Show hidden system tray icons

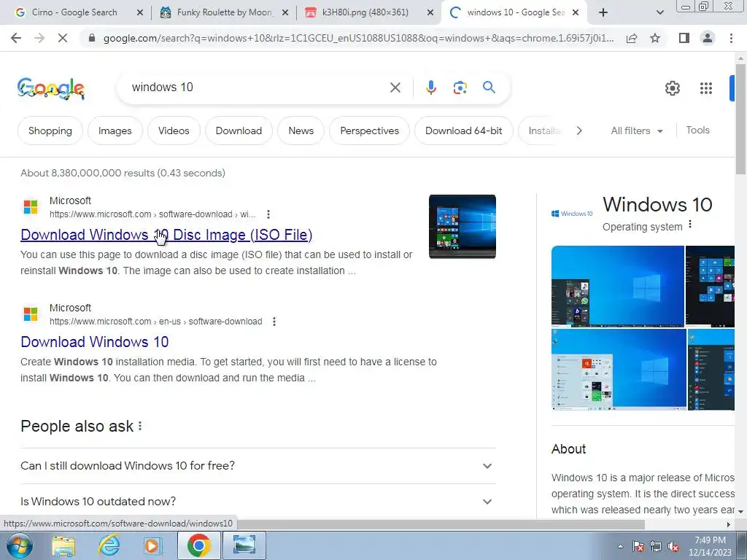coord(620,547)
